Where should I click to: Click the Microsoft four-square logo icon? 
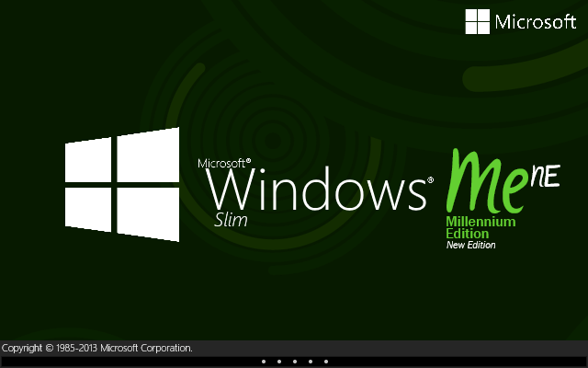click(478, 22)
